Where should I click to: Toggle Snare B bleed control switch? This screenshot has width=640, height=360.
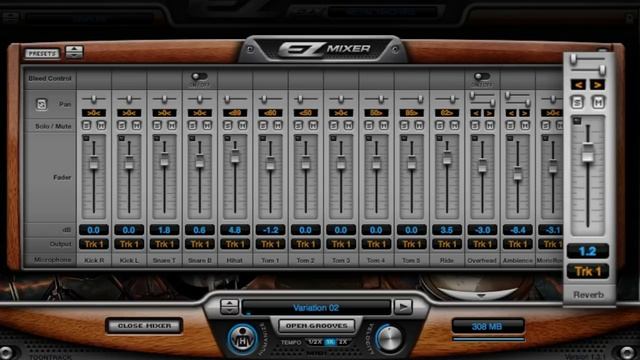pos(199,76)
